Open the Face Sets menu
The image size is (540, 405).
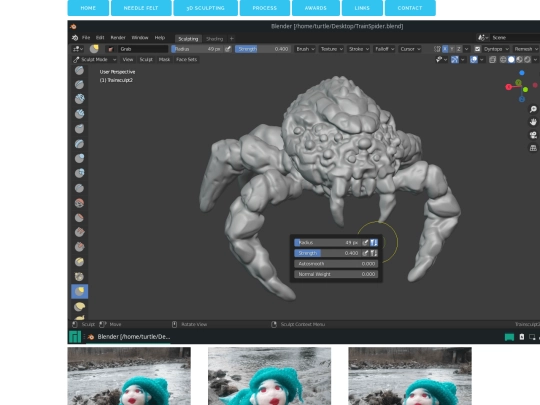pyautogui.click(x=186, y=60)
